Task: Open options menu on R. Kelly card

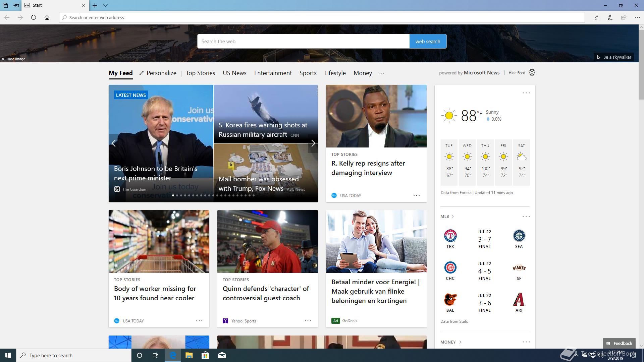Action: tap(417, 195)
